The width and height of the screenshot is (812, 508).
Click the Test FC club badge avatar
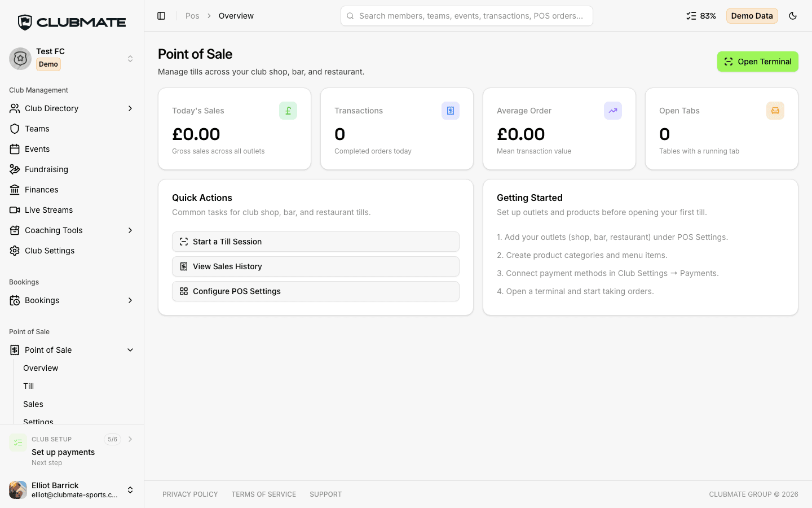[20, 59]
